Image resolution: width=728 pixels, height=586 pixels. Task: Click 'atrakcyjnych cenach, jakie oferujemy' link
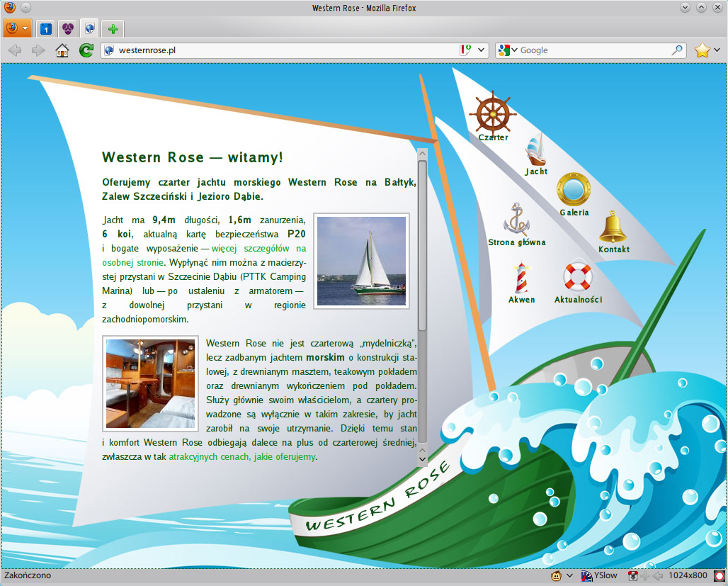pos(242,457)
